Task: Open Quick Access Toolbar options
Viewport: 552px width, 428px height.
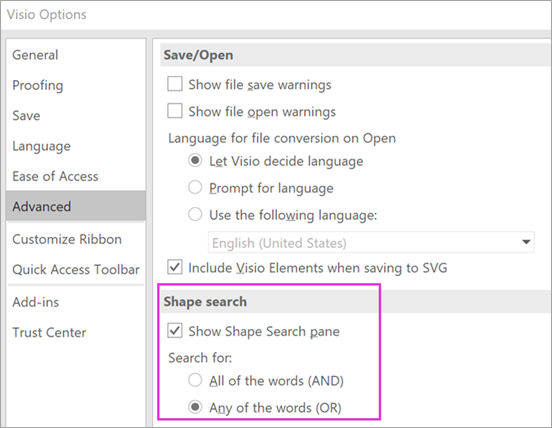Action: tap(76, 270)
